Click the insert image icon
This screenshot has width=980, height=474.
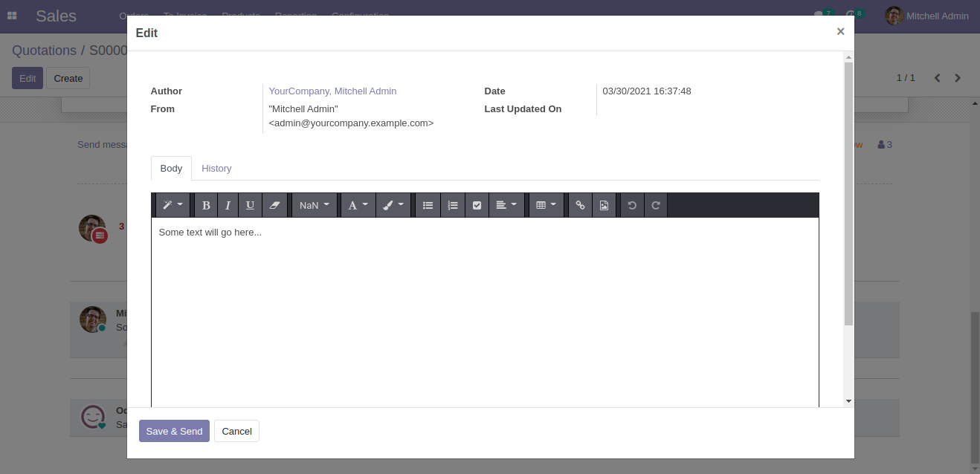tap(604, 205)
